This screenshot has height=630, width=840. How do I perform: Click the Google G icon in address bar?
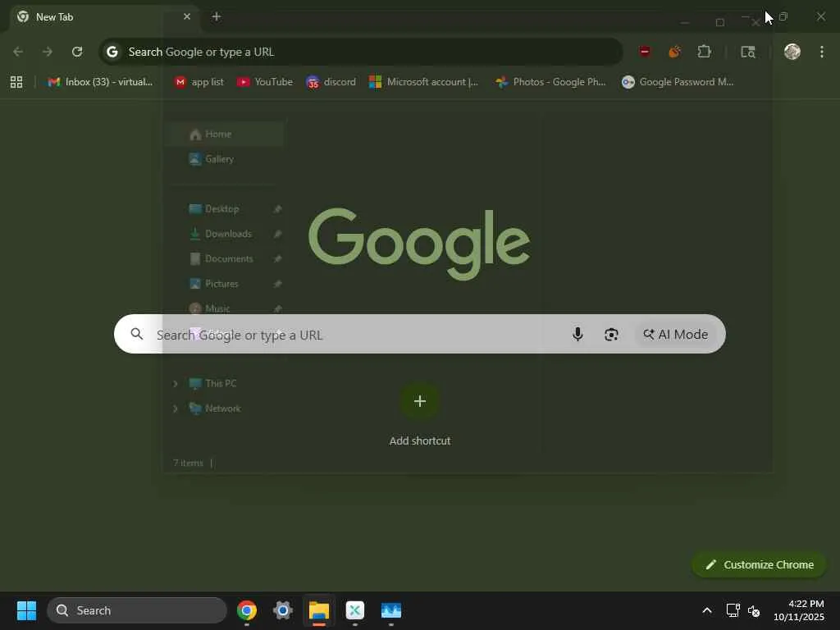click(112, 52)
